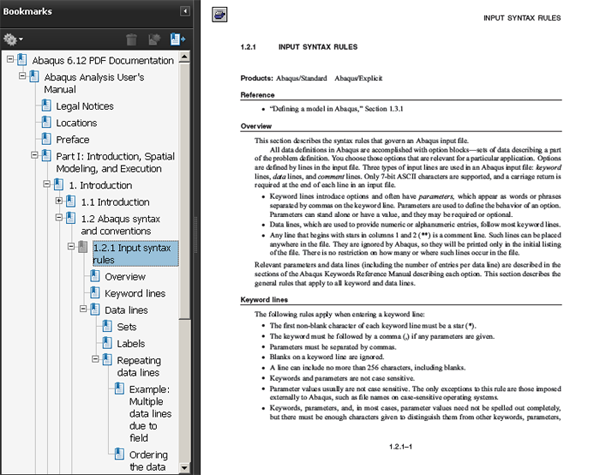This screenshot has height=475, width=600.
Task: Go to the Sets bookmark
Action: 127,327
